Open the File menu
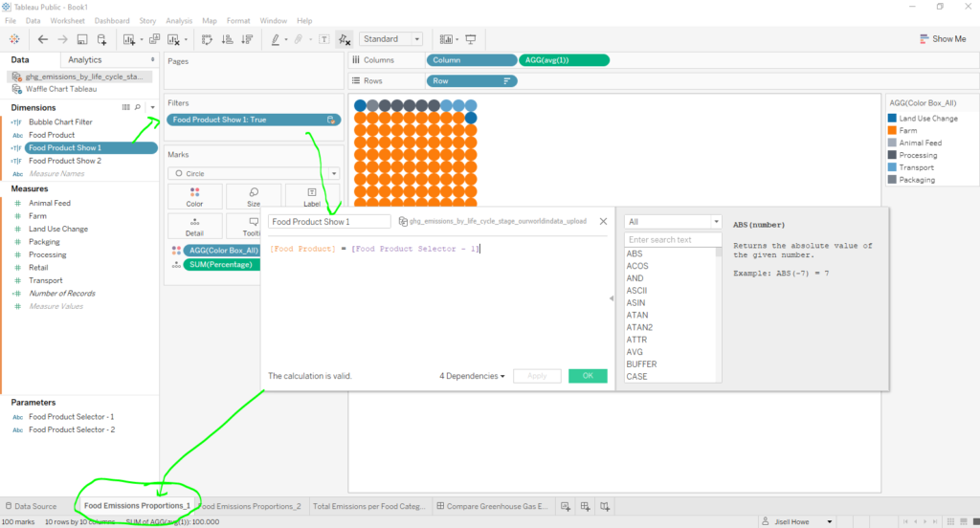 point(11,21)
